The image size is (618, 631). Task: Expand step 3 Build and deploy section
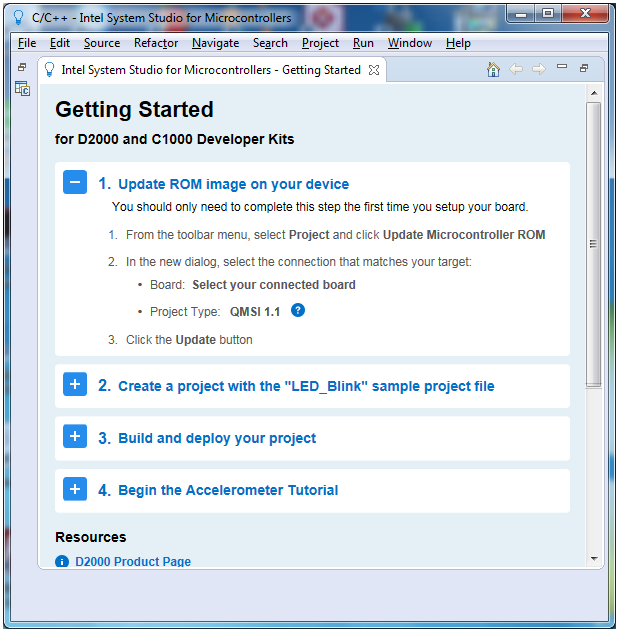click(75, 436)
